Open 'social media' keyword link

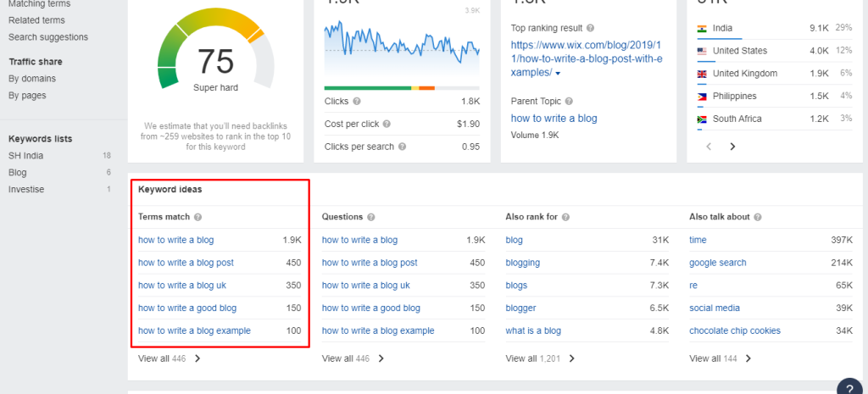click(x=714, y=308)
